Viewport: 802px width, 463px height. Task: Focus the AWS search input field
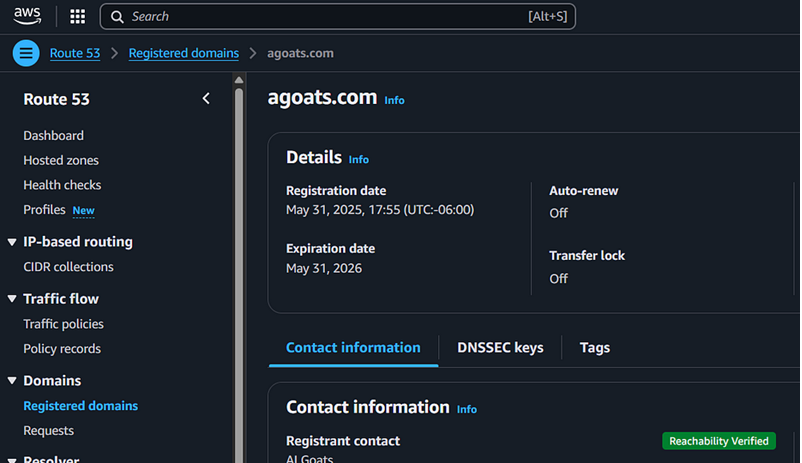(330, 17)
